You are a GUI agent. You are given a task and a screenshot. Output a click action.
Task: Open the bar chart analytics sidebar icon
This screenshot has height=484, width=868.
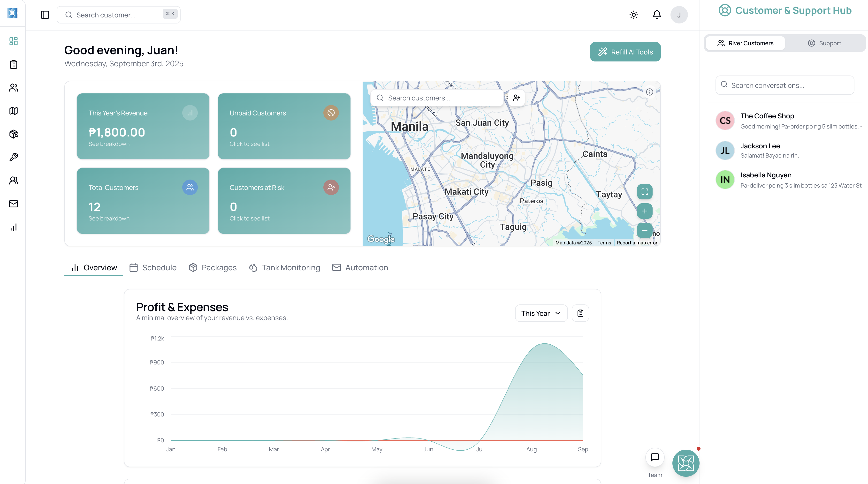14,227
